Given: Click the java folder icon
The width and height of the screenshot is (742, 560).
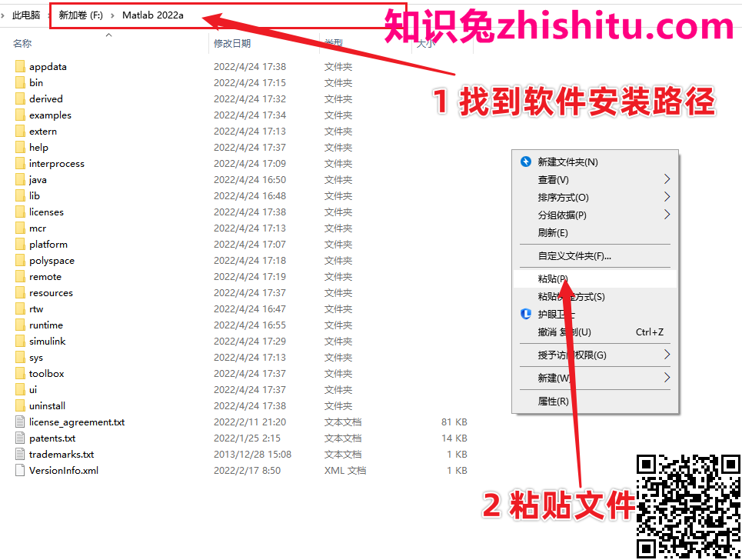Looking at the screenshot, I should (x=20, y=179).
